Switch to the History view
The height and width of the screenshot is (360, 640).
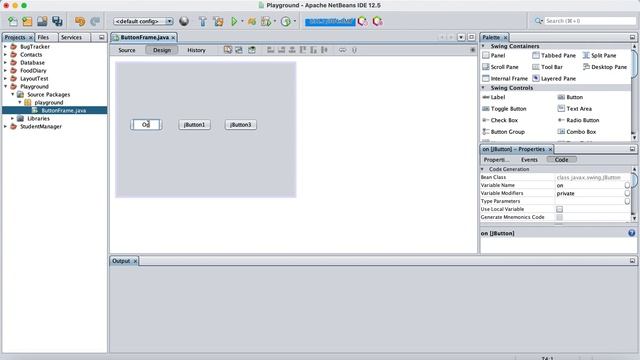tap(196, 50)
